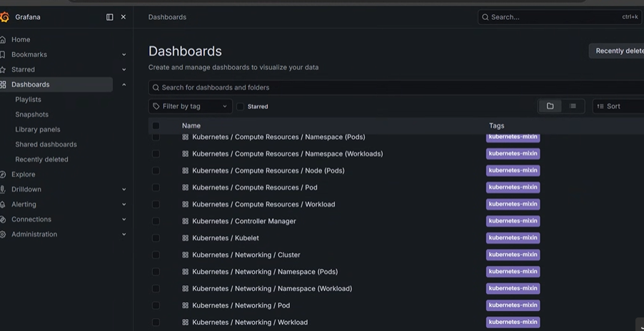The height and width of the screenshot is (331, 644).
Task: Open Snapshots in sidebar
Action: (31, 114)
